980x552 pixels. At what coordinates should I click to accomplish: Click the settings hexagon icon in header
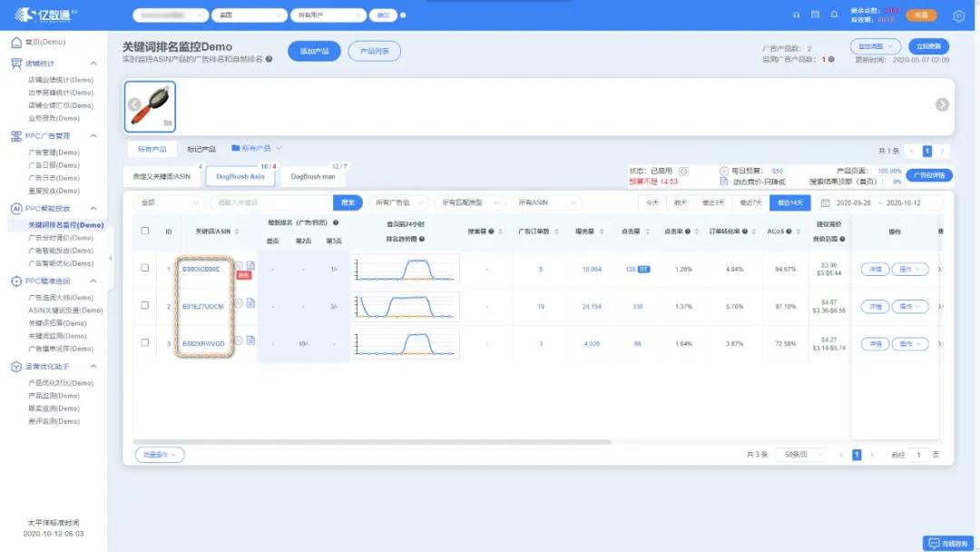959,15
